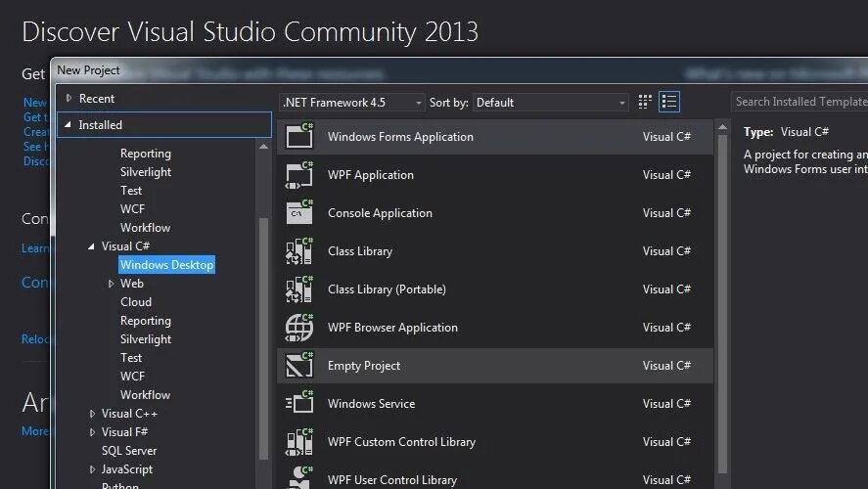868x489 pixels.
Task: Select WCF under Visual C#
Action: (x=132, y=377)
